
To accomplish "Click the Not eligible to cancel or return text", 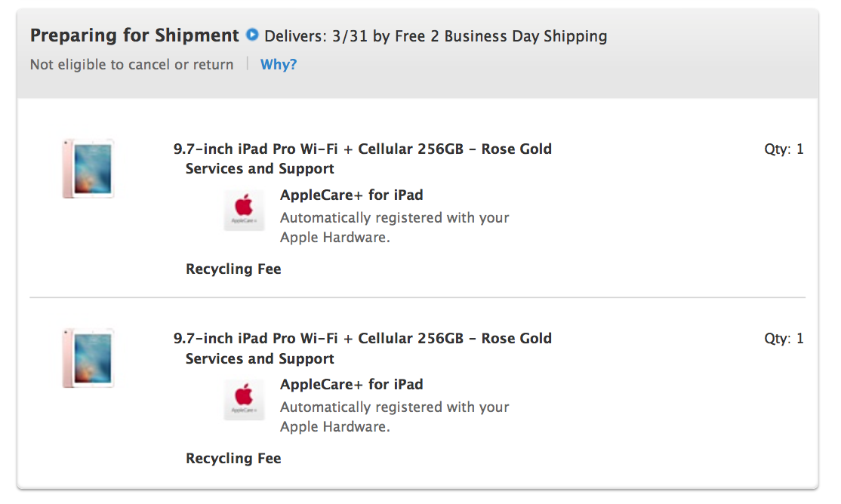I will [131, 65].
